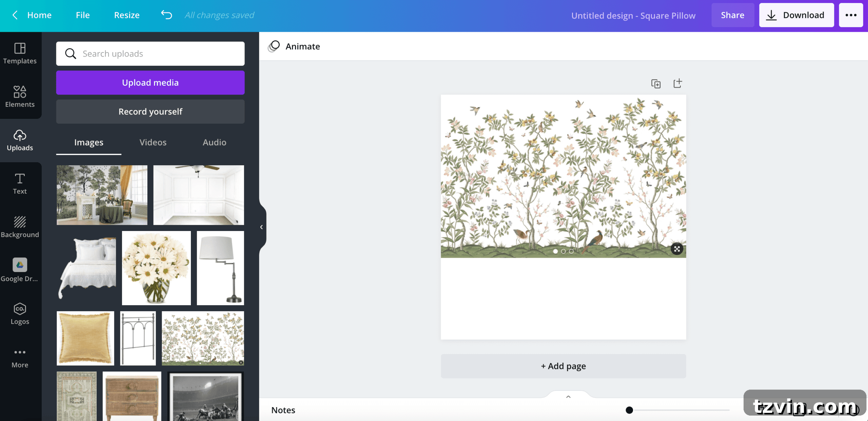Click the zoom slider handle

(629, 410)
